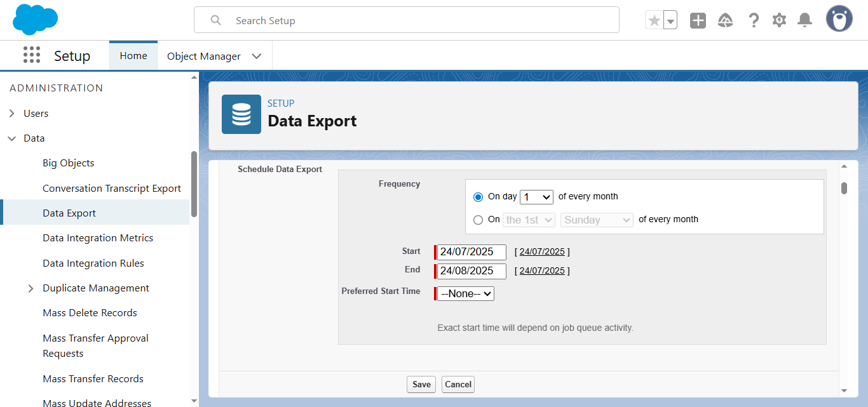Open the Sunday weekday dropdown
This screenshot has height=407, width=868.
597,220
